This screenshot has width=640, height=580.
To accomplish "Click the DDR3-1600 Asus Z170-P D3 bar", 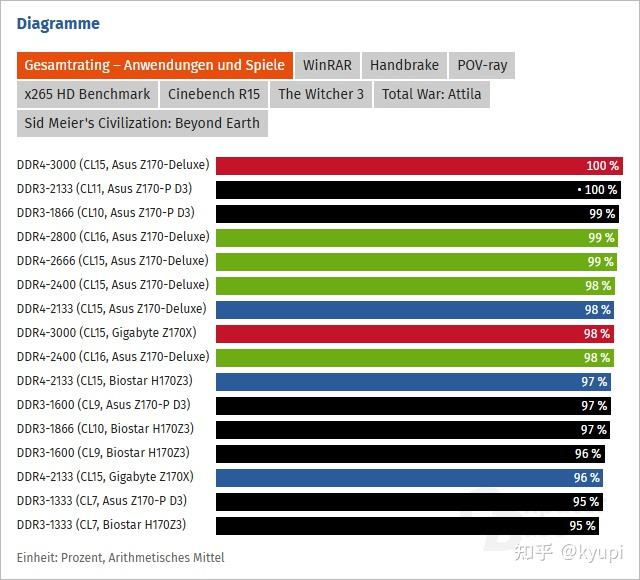I will point(413,406).
